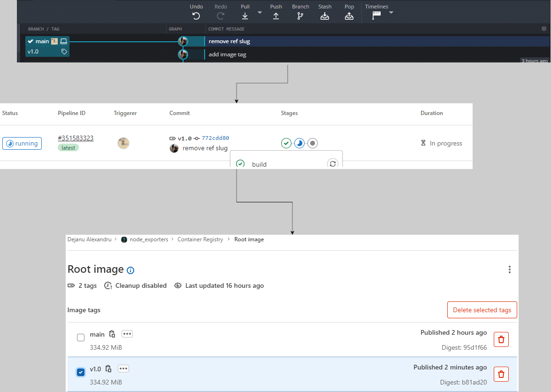Open 'remove ref slug' pipeline commit title

point(205,148)
